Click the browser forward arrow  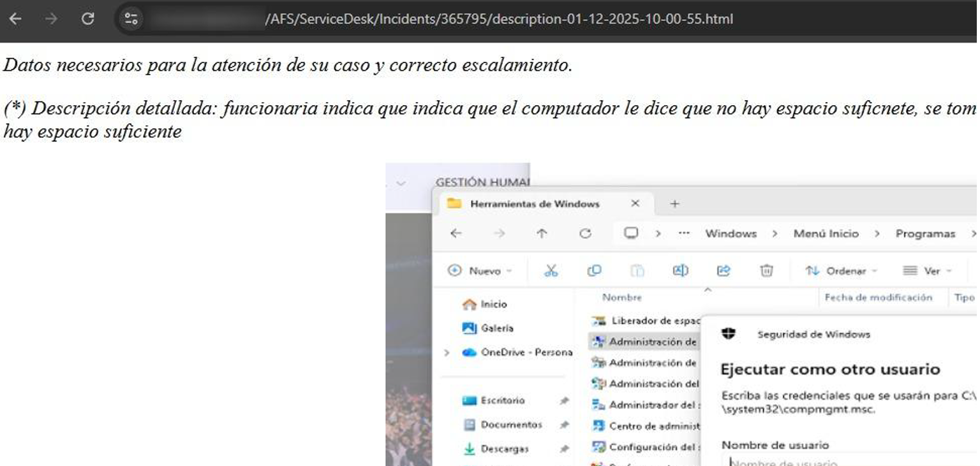click(x=51, y=19)
